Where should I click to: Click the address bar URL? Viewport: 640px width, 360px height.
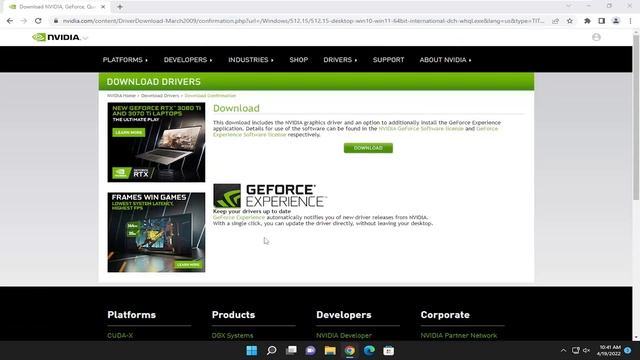[303, 21]
